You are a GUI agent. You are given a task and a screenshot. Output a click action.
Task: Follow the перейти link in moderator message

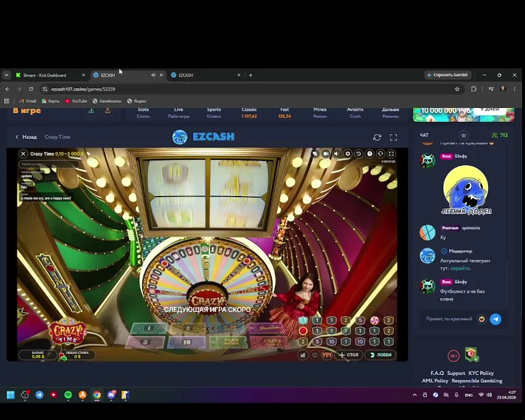460,268
